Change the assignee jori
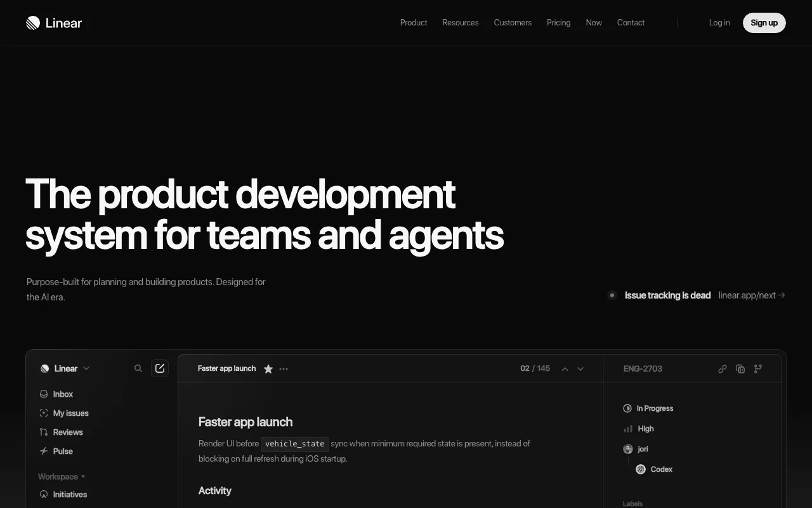Image resolution: width=812 pixels, height=508 pixels. pos(636,449)
